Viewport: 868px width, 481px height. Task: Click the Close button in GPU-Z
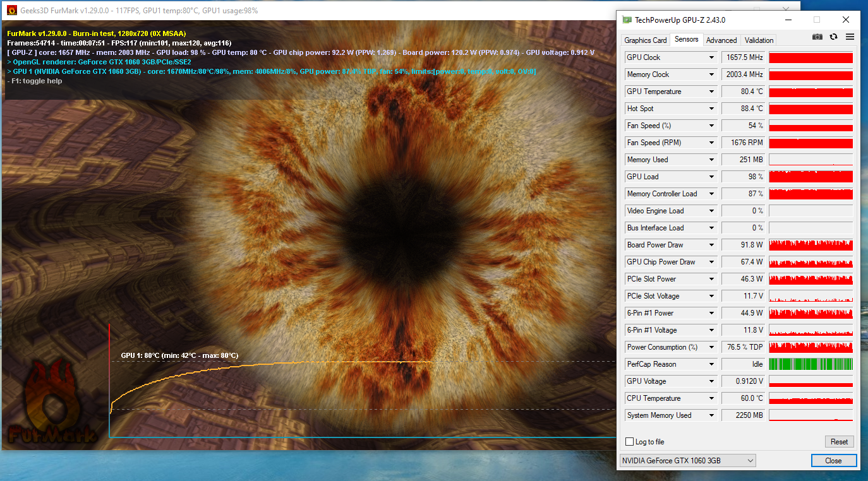click(833, 461)
